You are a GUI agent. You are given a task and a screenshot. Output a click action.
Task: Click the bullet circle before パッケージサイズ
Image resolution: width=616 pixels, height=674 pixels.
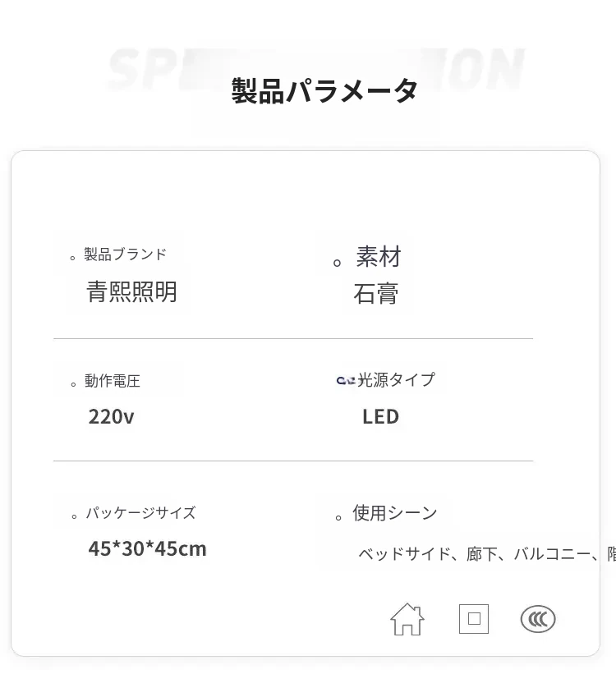click(74, 516)
